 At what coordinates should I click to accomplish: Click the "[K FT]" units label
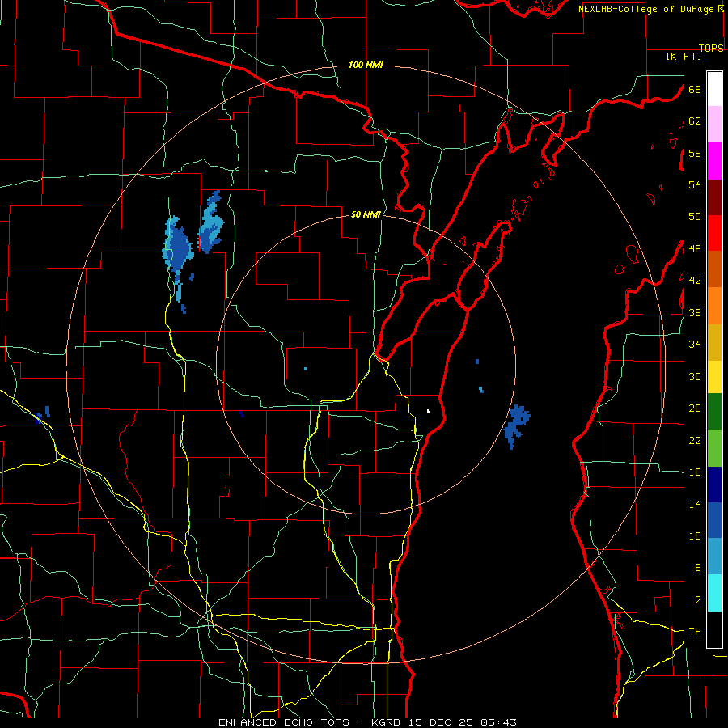684,57
